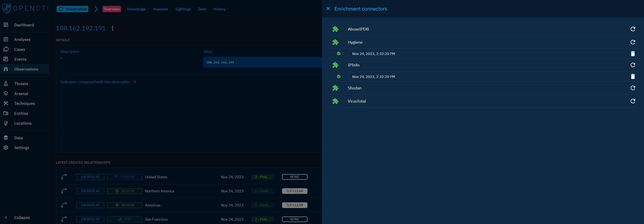Viewport: 644px width, 224px height.
Task: Add indicator with the plus icon
Action: [135, 82]
